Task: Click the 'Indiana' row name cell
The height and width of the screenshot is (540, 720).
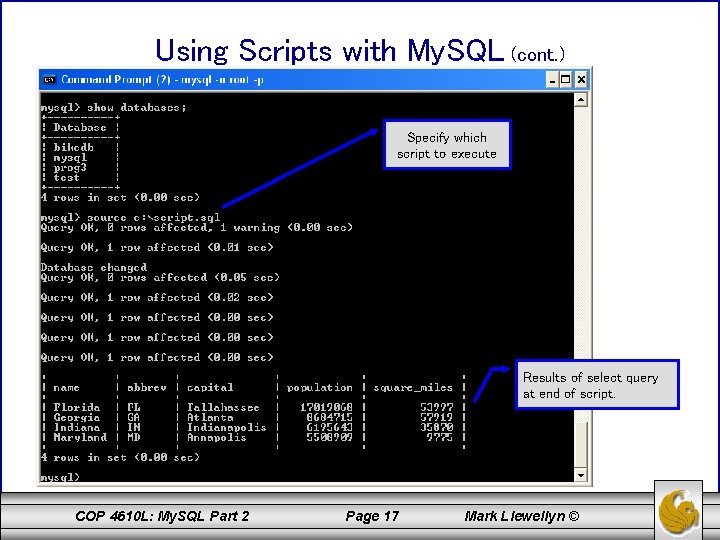Action: [x=77, y=427]
